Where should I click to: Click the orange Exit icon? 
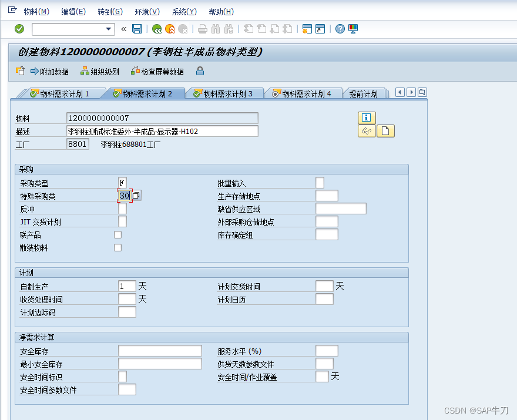170,29
